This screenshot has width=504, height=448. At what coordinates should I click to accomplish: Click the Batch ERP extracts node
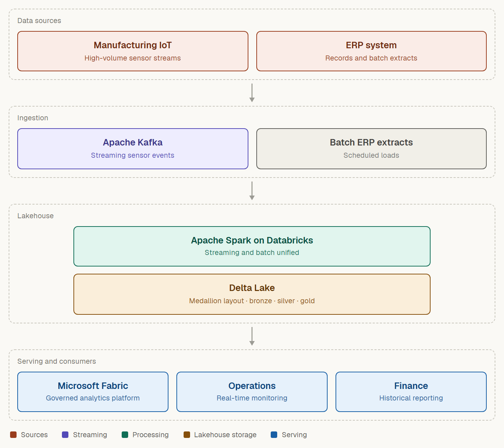point(372,149)
